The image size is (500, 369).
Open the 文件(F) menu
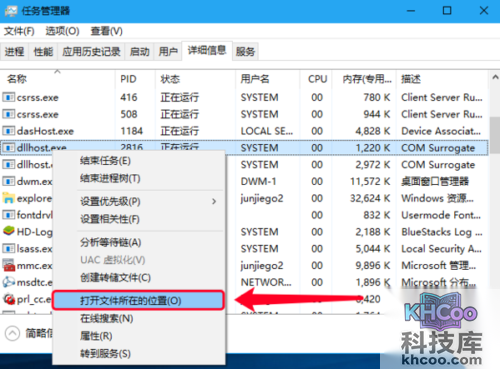19,31
